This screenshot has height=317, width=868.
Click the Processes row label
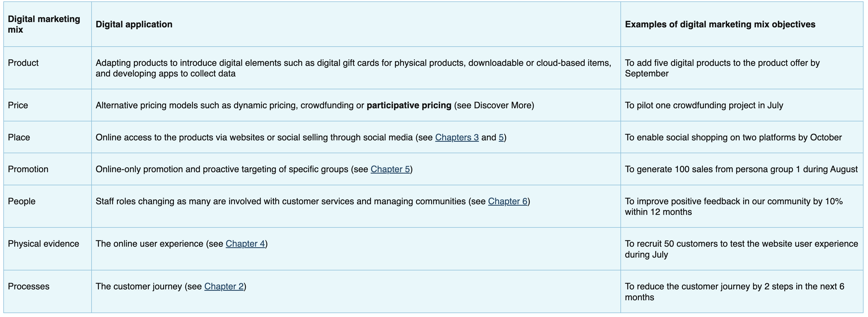(x=29, y=286)
